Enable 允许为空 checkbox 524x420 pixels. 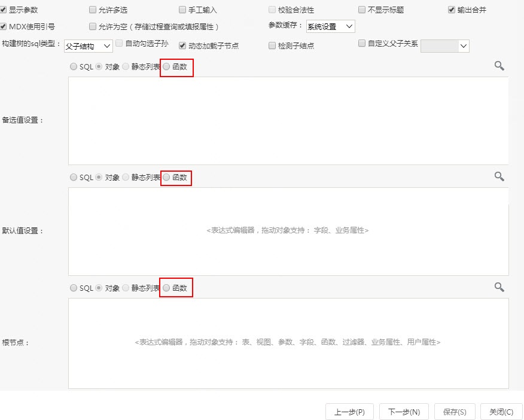[x=93, y=26]
